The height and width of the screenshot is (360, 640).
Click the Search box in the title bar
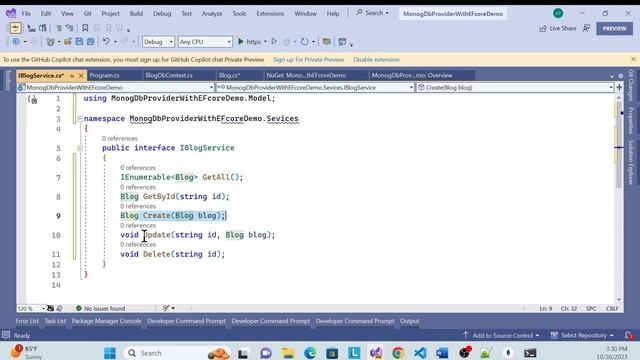(x=372, y=13)
